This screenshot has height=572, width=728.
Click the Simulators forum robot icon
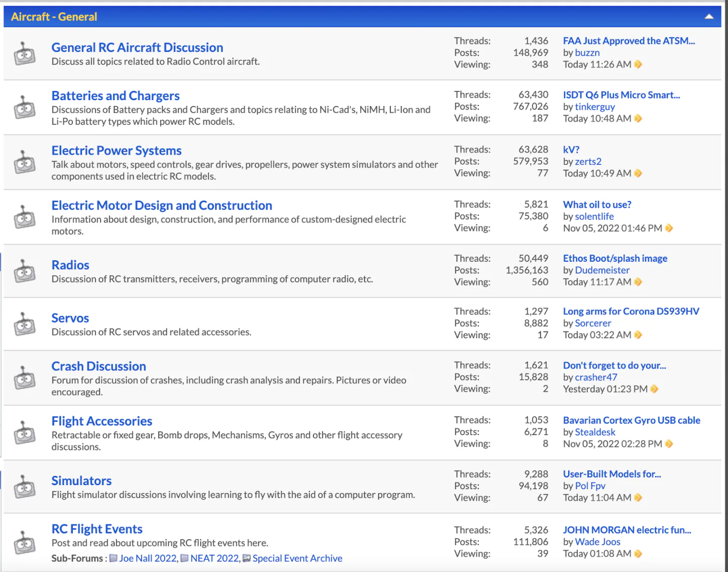click(x=24, y=487)
